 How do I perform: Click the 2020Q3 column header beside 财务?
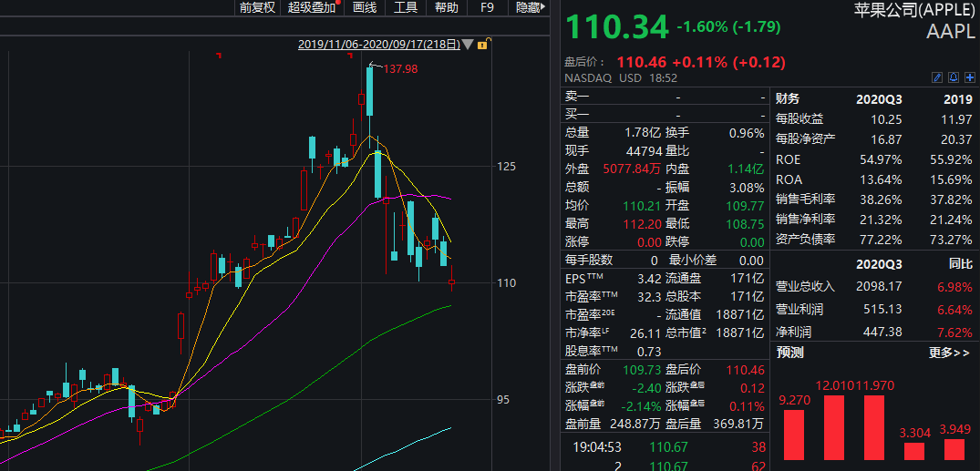point(880,99)
